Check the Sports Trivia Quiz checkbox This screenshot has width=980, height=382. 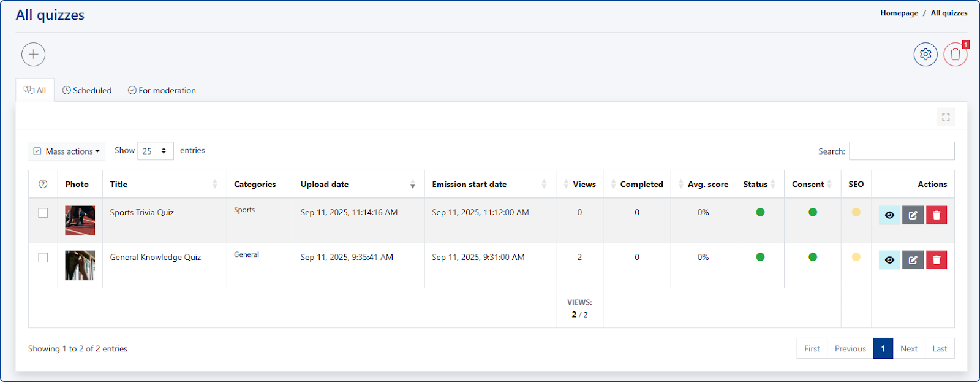[43, 213]
